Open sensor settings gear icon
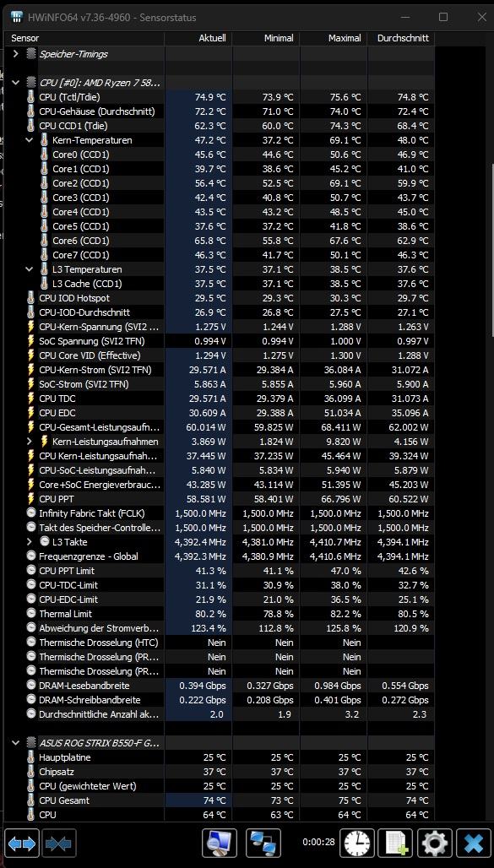 [x=435, y=843]
